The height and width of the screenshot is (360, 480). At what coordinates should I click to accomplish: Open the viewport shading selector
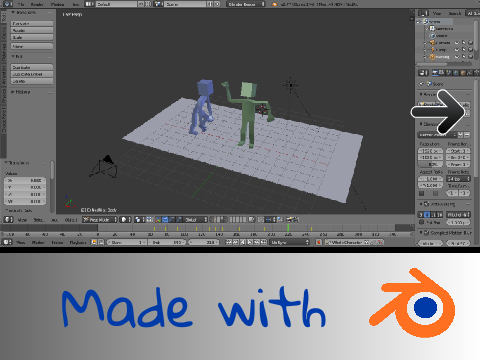[126, 220]
